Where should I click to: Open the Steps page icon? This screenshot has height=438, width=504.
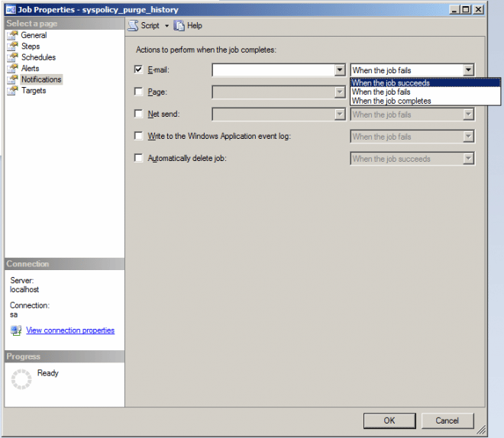click(x=13, y=47)
